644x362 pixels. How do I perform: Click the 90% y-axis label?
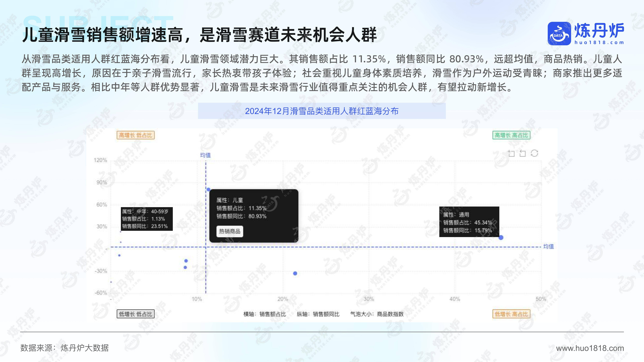click(x=102, y=182)
